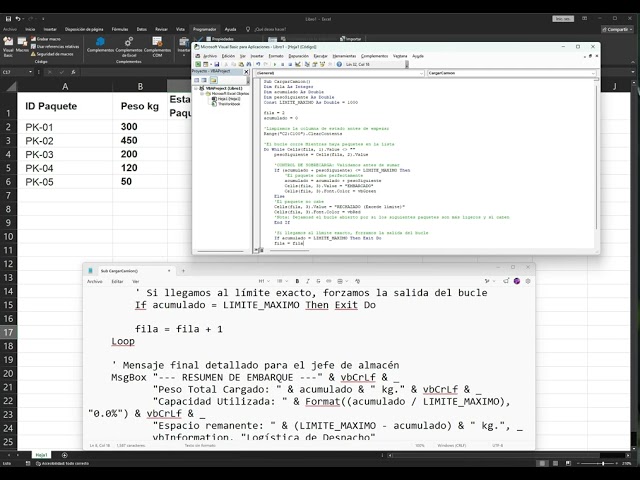Collapse the Microsoft Excel Objetos folder
This screenshot has width=640, height=480.
click(x=202, y=93)
